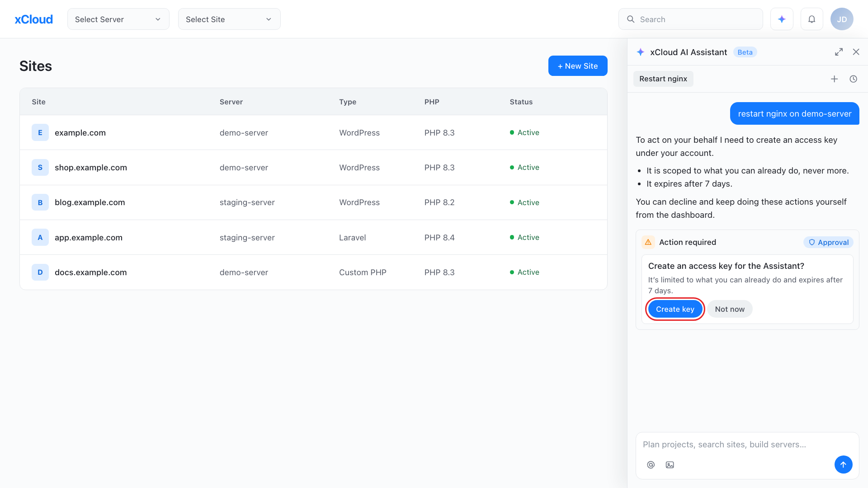Click the B avatar for blog.example.com
This screenshot has width=868, height=488.
40,202
